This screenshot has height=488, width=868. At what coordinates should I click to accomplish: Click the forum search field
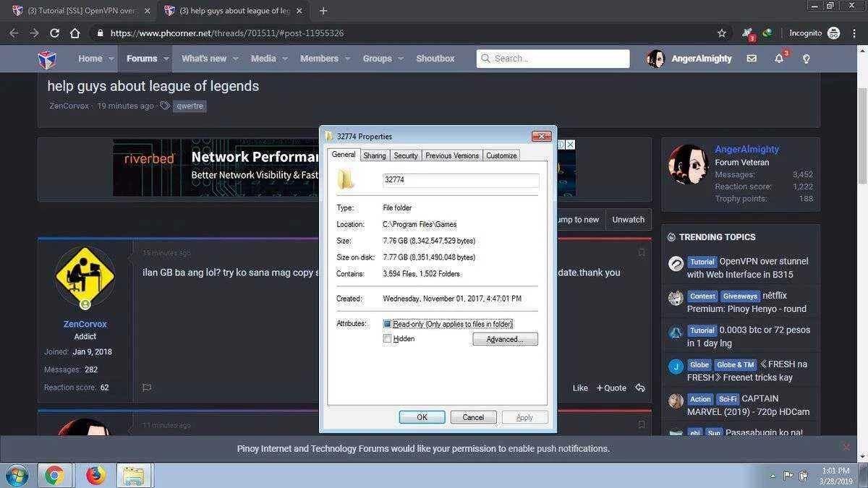click(x=553, y=59)
